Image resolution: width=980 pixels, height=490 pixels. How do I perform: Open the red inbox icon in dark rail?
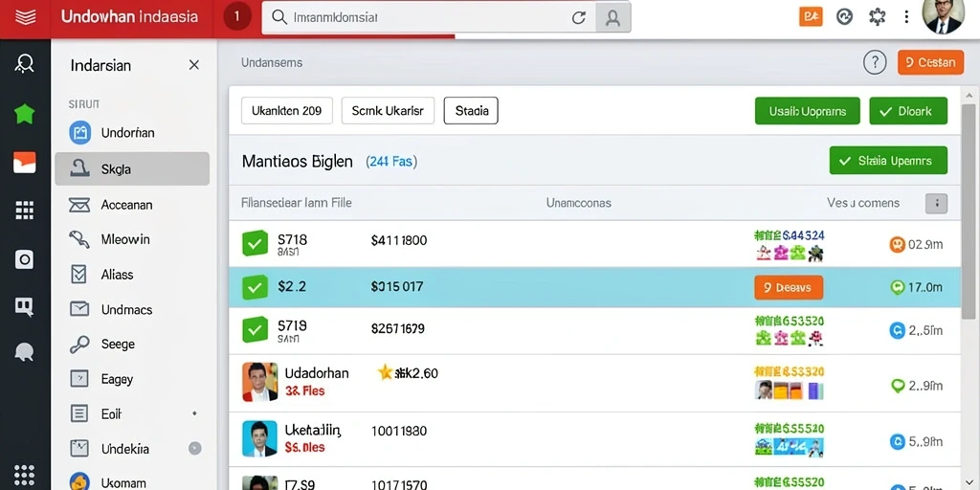click(x=24, y=163)
